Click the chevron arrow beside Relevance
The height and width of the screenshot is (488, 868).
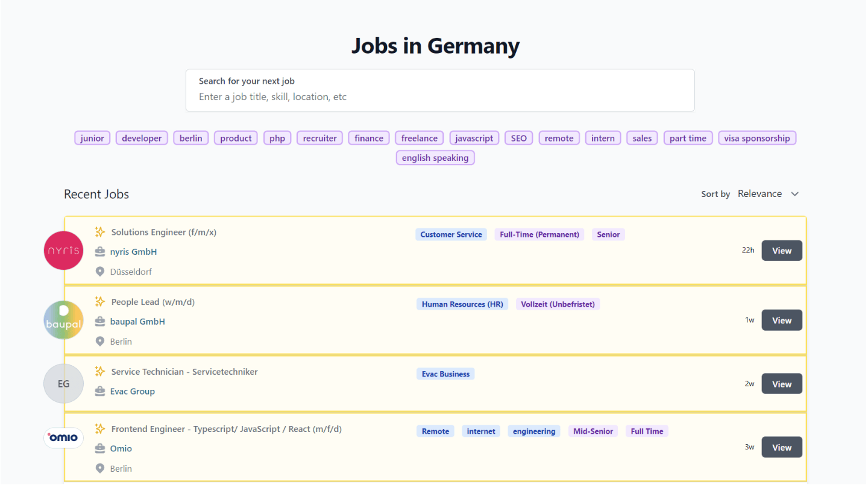pyautogui.click(x=794, y=193)
